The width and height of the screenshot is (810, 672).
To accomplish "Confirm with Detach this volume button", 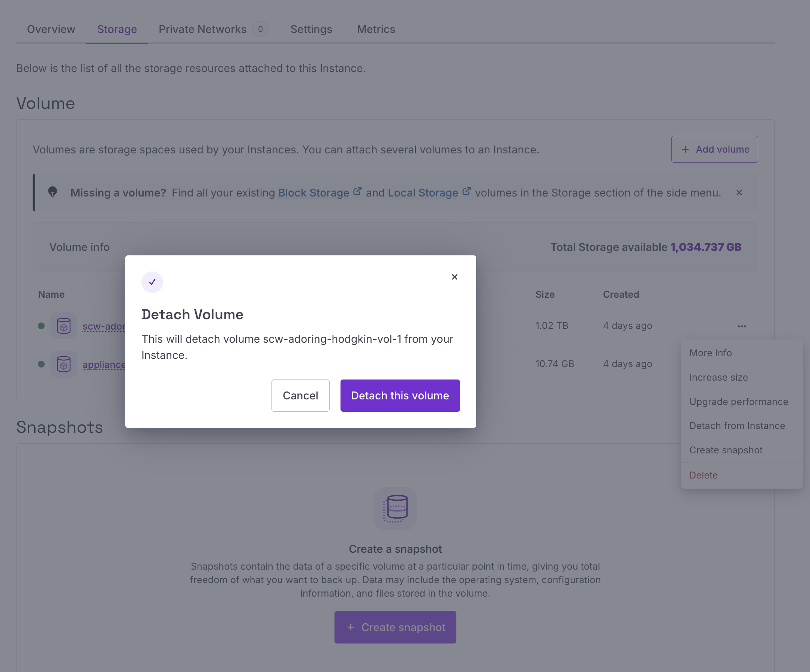I will 400,395.
